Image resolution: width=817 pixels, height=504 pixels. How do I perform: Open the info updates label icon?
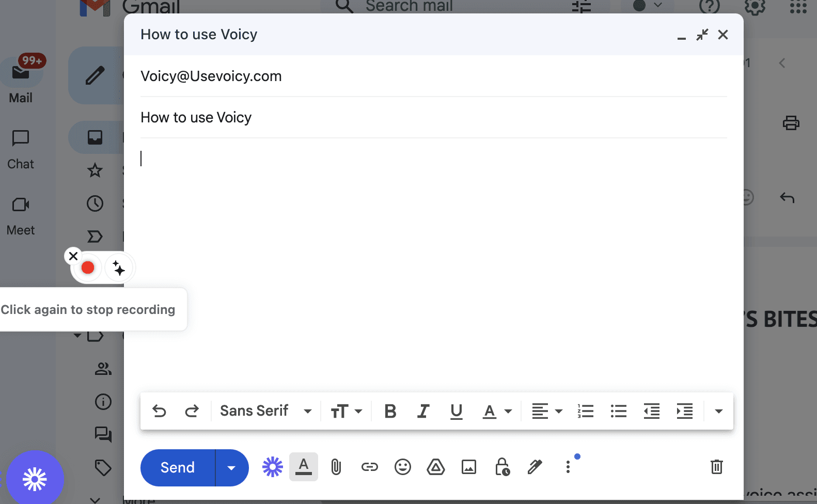103,402
